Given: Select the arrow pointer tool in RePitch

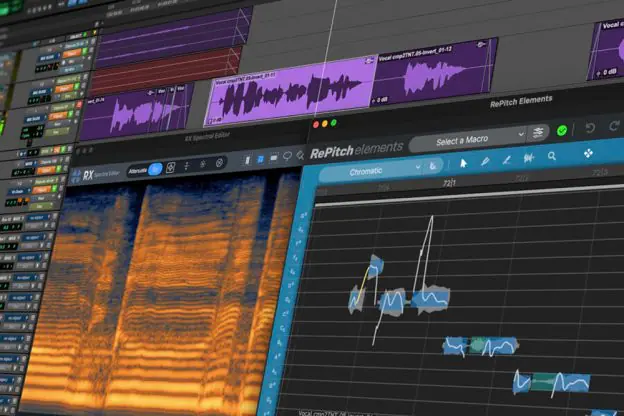Looking at the screenshot, I should pyautogui.click(x=463, y=163).
